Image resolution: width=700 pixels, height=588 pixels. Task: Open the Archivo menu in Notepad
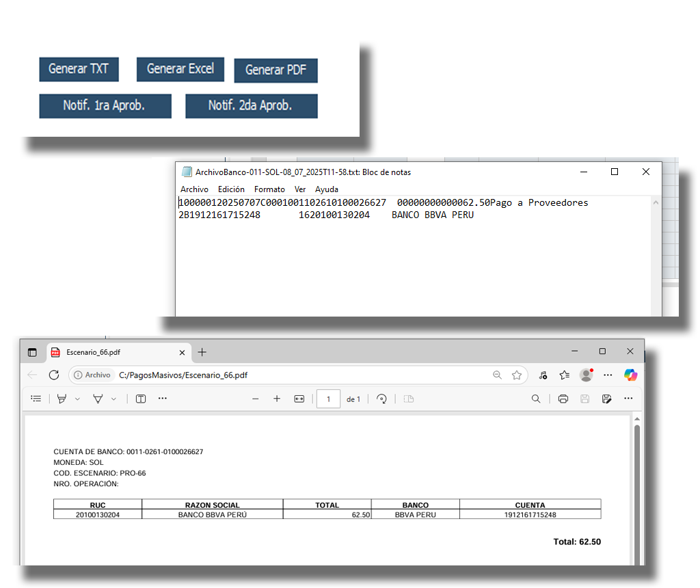[194, 189]
